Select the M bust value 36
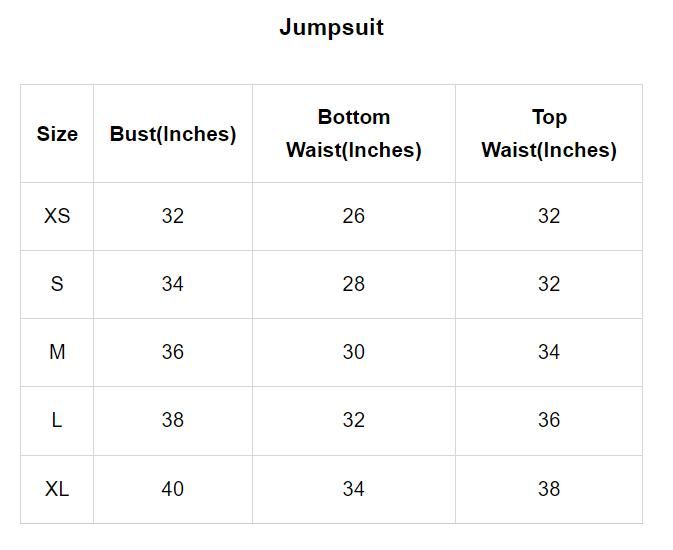The image size is (673, 550). click(173, 352)
